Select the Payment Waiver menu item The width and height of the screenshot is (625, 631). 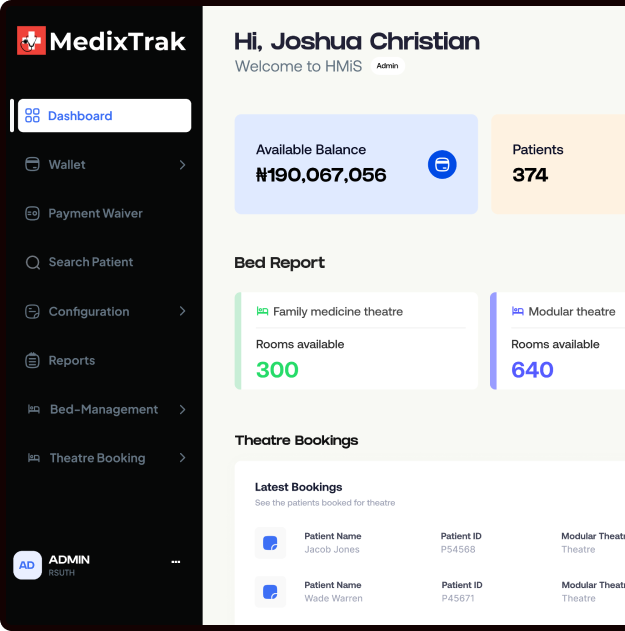(95, 213)
